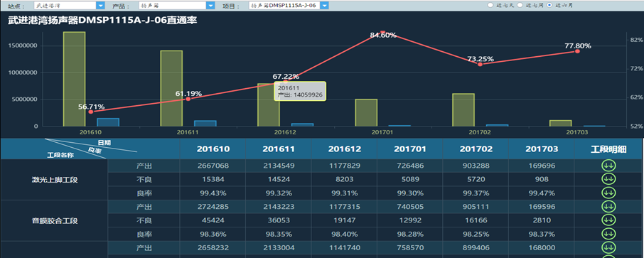Click the 201611 table column header
This screenshot has height=258, width=644.
(279, 149)
